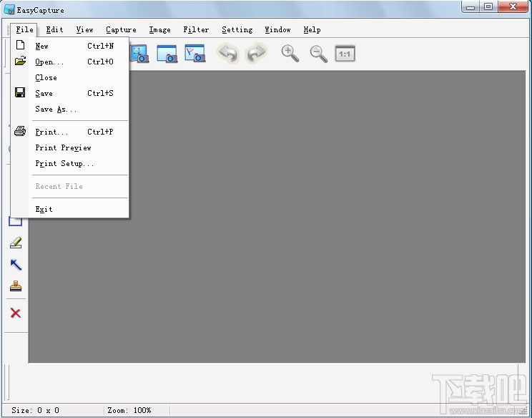Choose New from the File menu
The image size is (532, 418).
pos(70,46)
